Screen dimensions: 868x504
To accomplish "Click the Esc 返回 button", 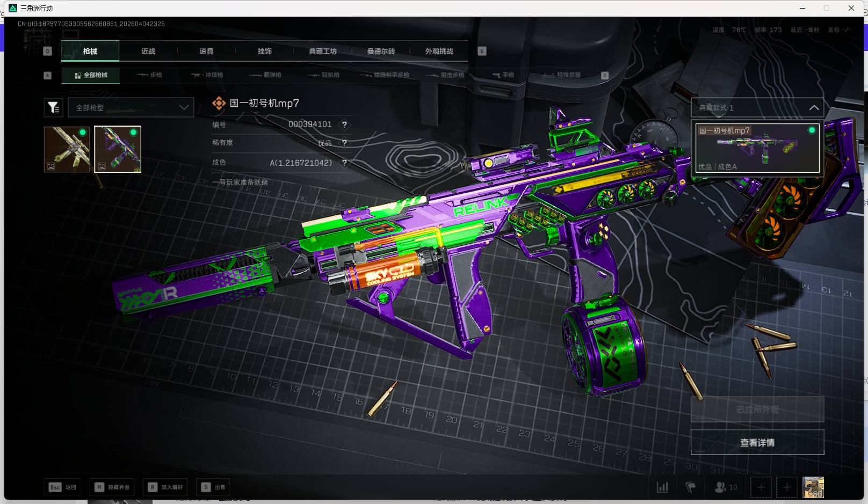I will click(x=63, y=487).
